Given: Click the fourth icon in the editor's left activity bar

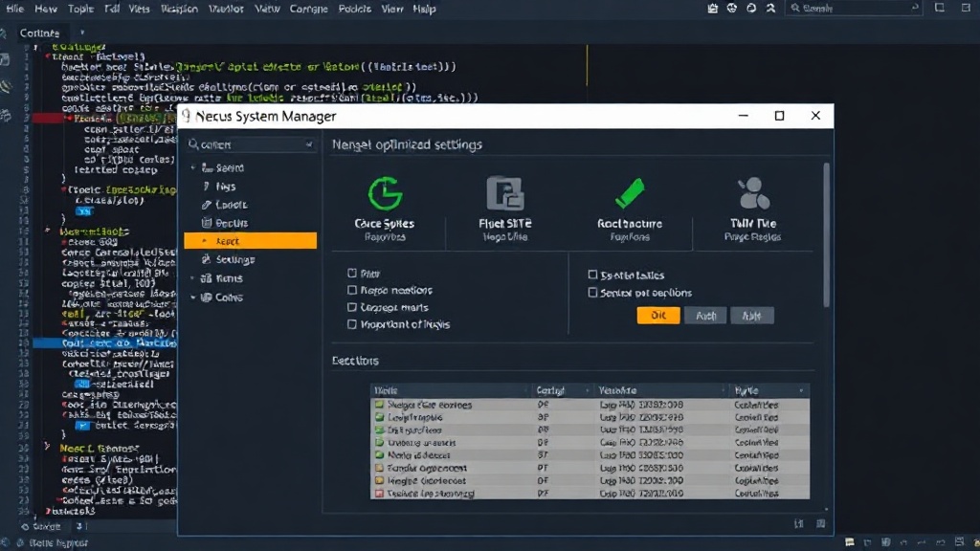Looking at the screenshot, I should click(5, 115).
